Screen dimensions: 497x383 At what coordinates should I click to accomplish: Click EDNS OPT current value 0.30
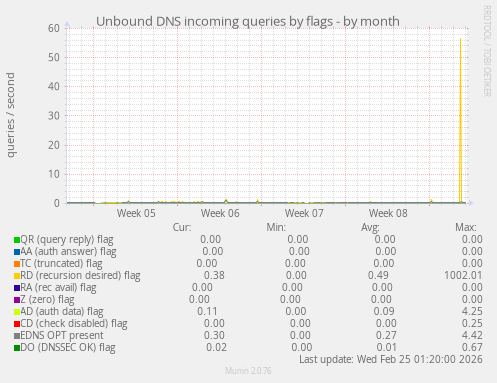click(x=214, y=336)
